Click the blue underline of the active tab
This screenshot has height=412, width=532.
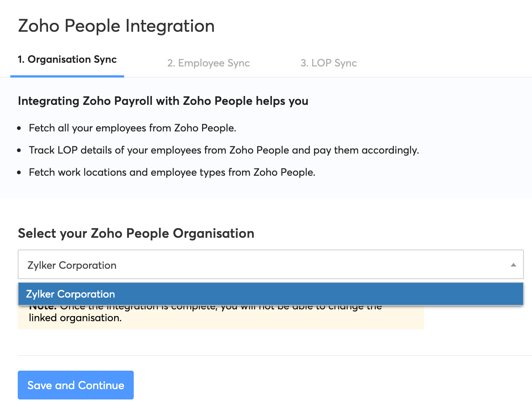[x=67, y=76]
